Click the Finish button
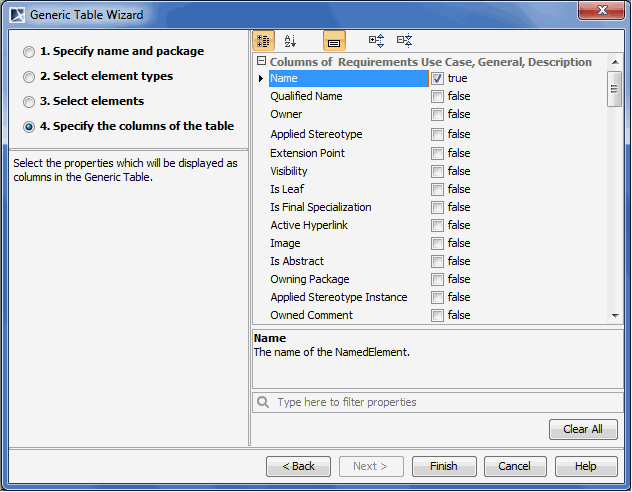 [444, 466]
